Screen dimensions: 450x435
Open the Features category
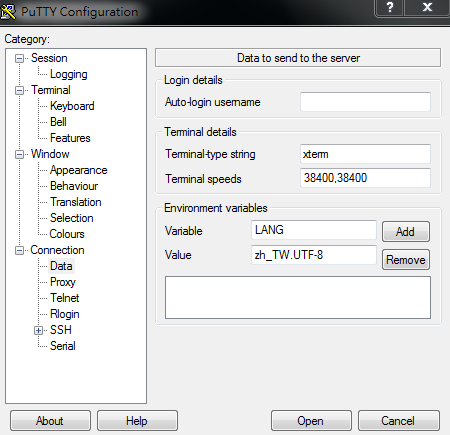[70, 138]
